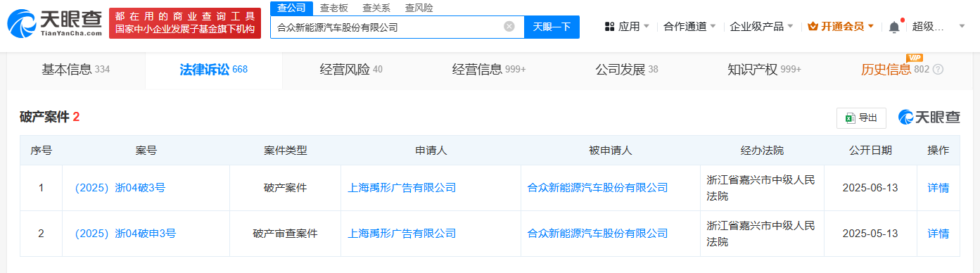
Task: Open applicant 上海禹形广告有限公司 in row 2
Action: click(402, 234)
